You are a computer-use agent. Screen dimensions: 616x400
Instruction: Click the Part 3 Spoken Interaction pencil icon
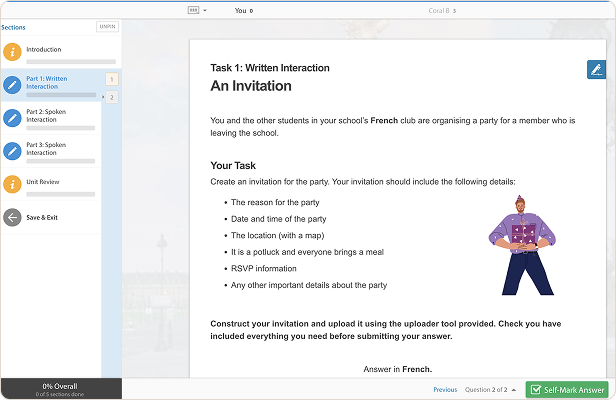(x=12, y=151)
